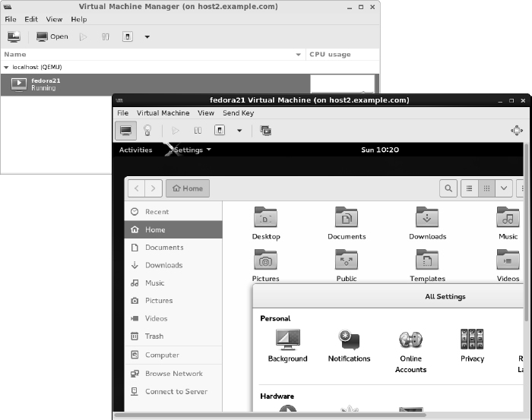Sort by the Name column header
The height and width of the screenshot is (420, 532).
coord(153,54)
